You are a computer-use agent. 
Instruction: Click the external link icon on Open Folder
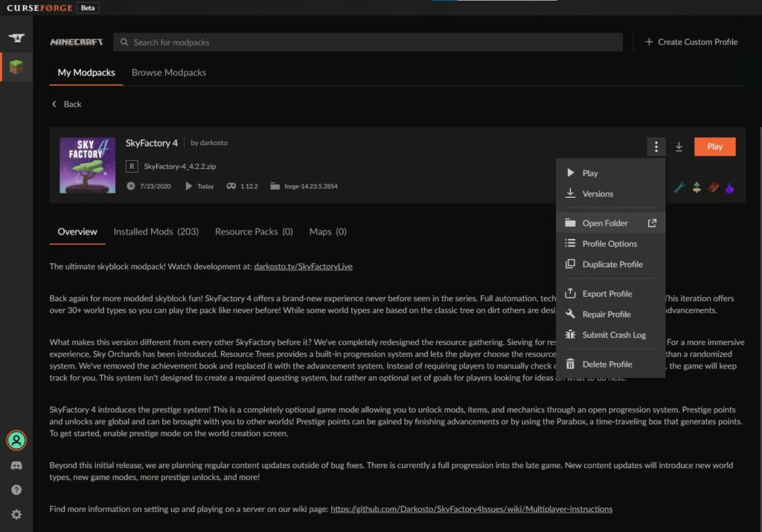pos(652,223)
